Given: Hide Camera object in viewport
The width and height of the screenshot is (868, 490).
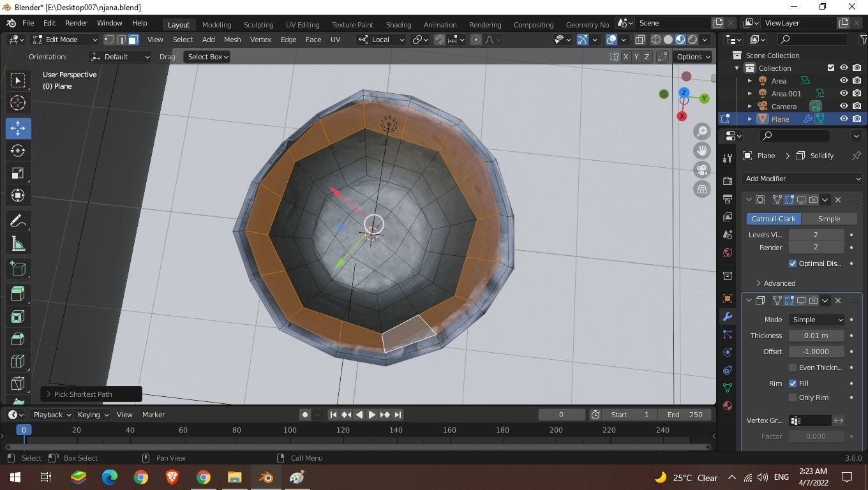Looking at the screenshot, I should (844, 107).
